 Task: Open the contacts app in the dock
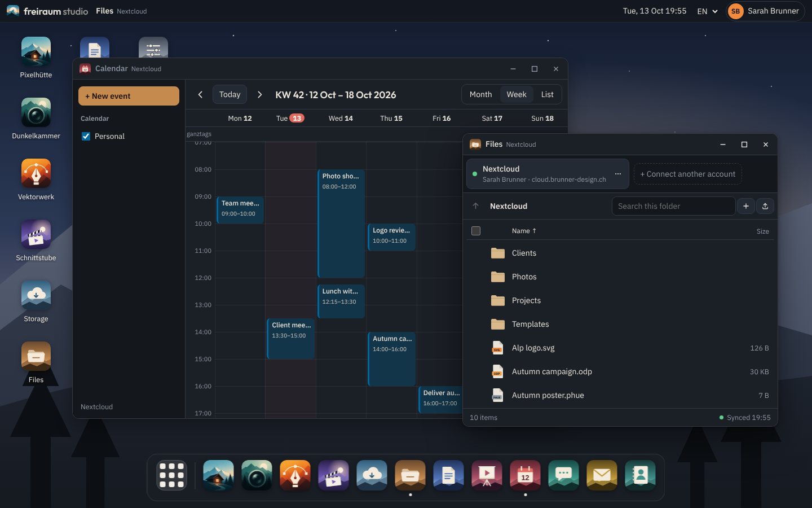[640, 475]
